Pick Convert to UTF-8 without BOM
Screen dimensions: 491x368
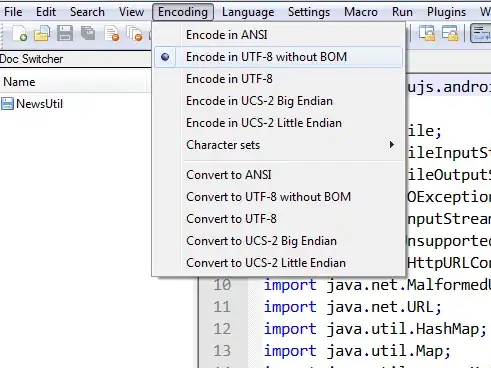pos(278,197)
